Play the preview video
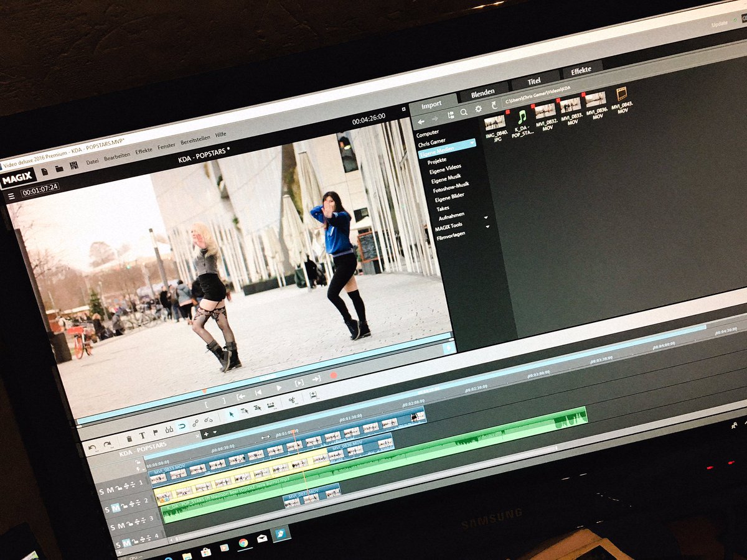The width and height of the screenshot is (747, 560). (279, 388)
